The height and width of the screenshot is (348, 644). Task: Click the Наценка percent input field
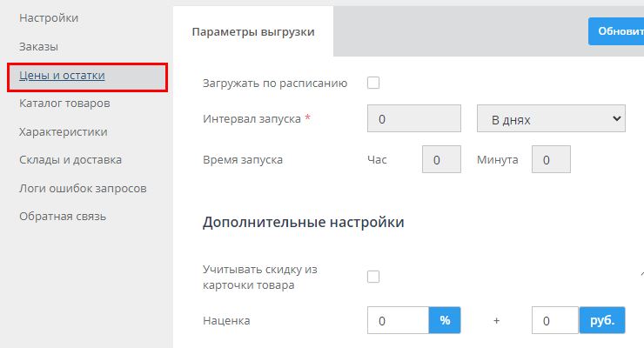(398, 320)
